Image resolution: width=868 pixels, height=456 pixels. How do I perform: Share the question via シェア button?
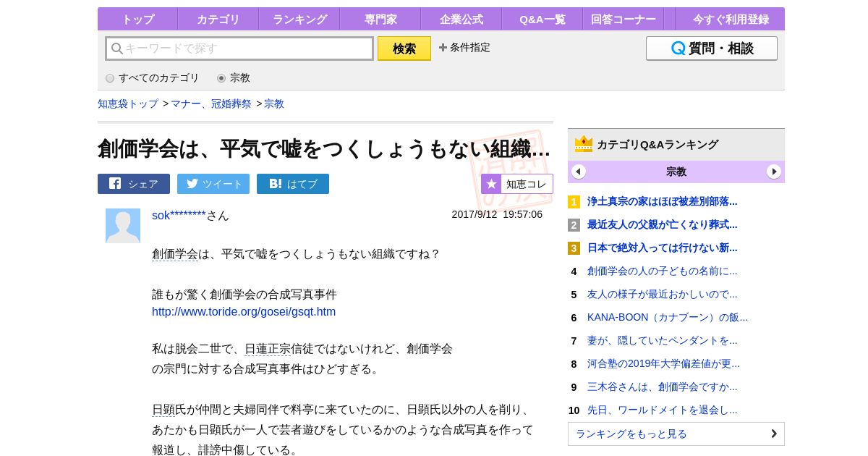click(x=134, y=184)
